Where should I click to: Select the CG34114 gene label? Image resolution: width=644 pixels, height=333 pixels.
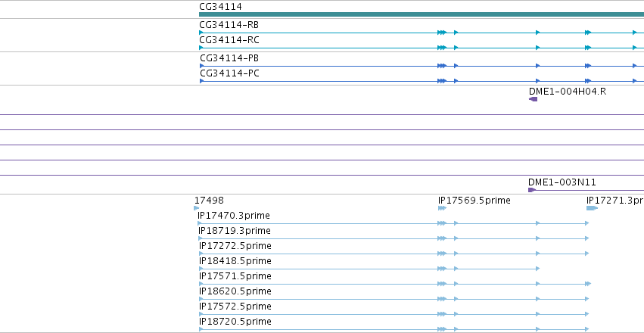(x=220, y=7)
